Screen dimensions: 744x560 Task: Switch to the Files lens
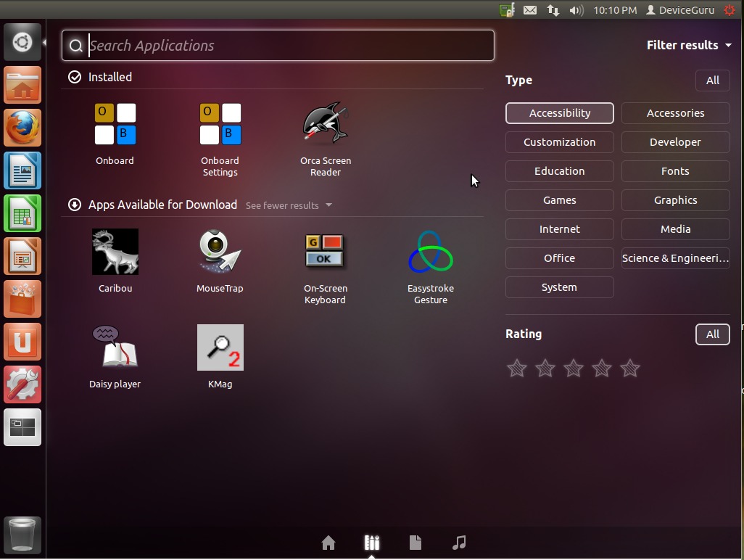click(x=416, y=543)
